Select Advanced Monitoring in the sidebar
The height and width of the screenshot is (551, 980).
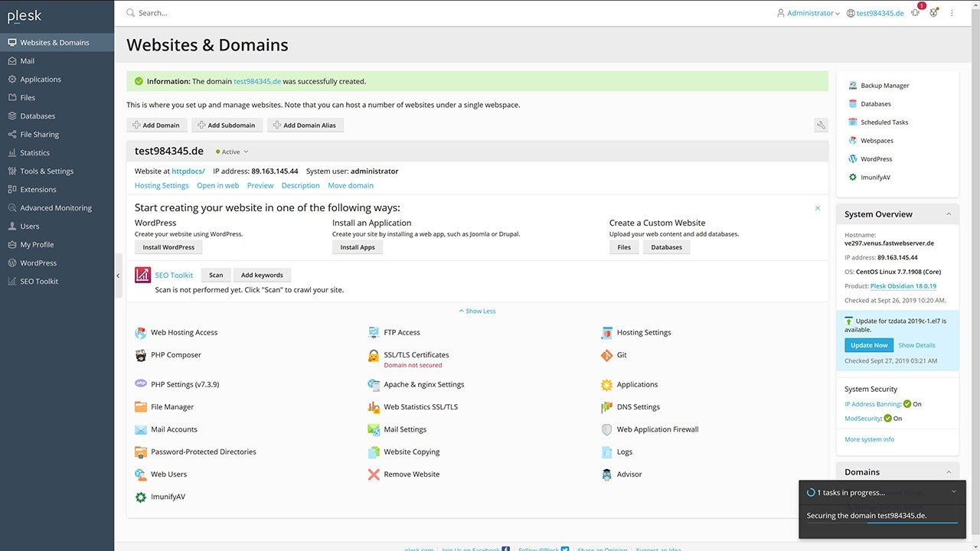click(x=55, y=208)
